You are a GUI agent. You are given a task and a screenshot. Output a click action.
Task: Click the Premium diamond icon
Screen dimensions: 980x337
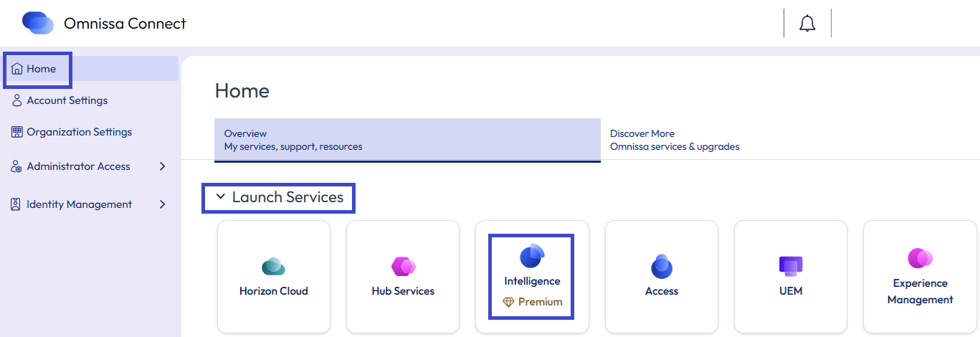(508, 302)
